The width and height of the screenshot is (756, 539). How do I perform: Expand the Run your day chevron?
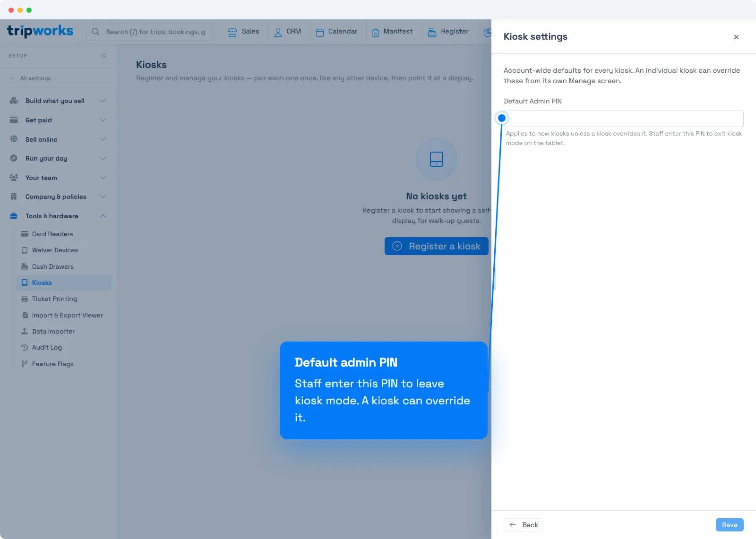[x=103, y=158]
